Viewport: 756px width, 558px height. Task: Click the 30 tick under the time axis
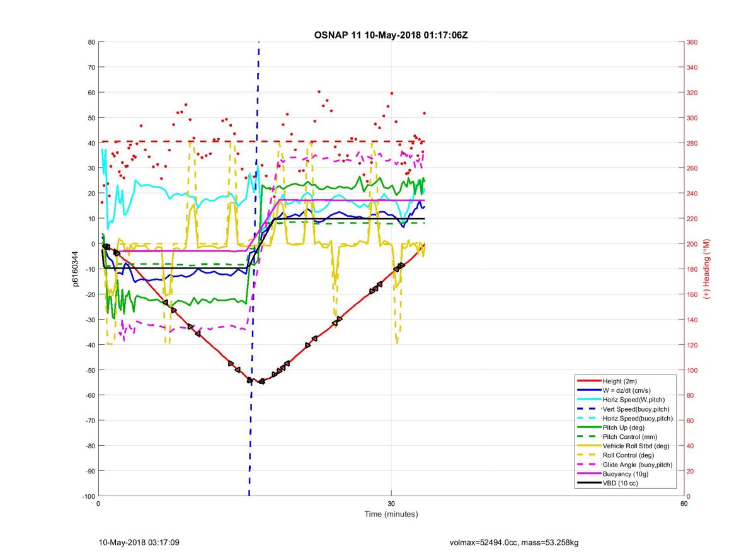coord(391,504)
